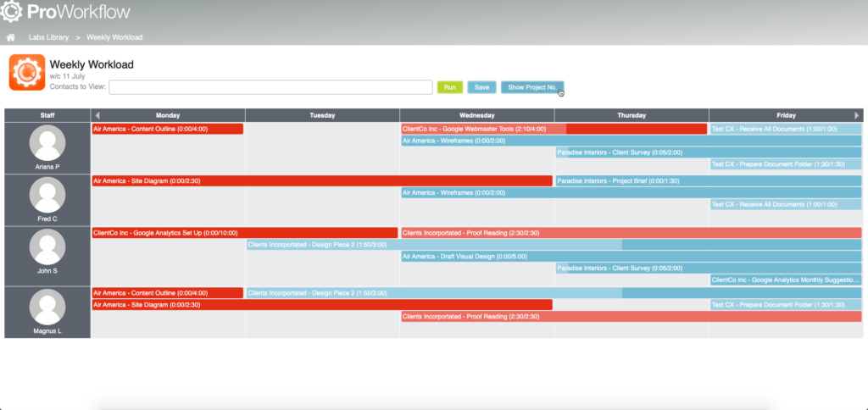Open John's Paradise Interiors Client Survey task
Screen dimensions: 868x410
tap(709, 269)
